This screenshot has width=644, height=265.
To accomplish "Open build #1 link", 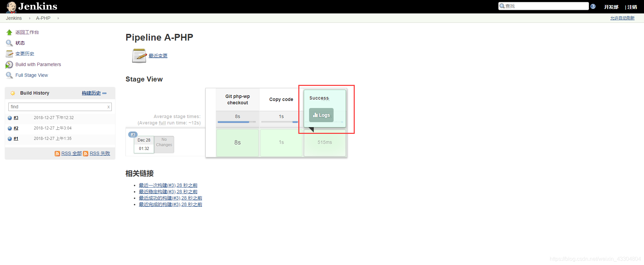I will click(16, 139).
